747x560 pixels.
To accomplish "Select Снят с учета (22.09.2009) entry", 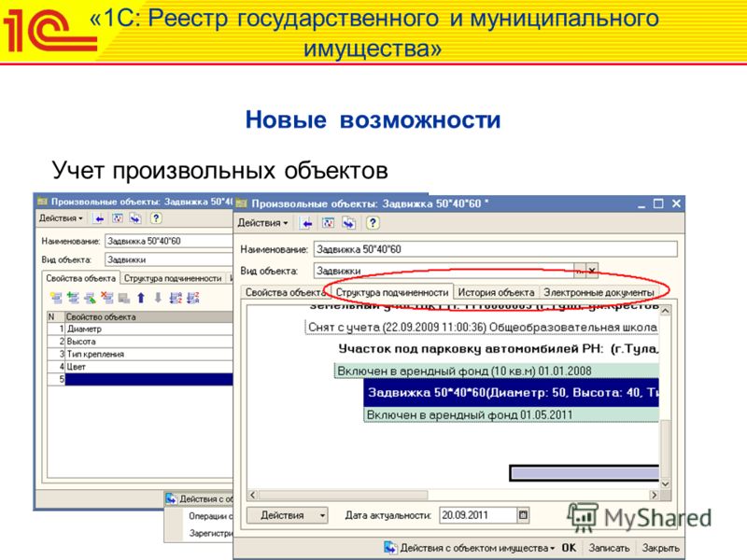I will pyautogui.click(x=482, y=328).
